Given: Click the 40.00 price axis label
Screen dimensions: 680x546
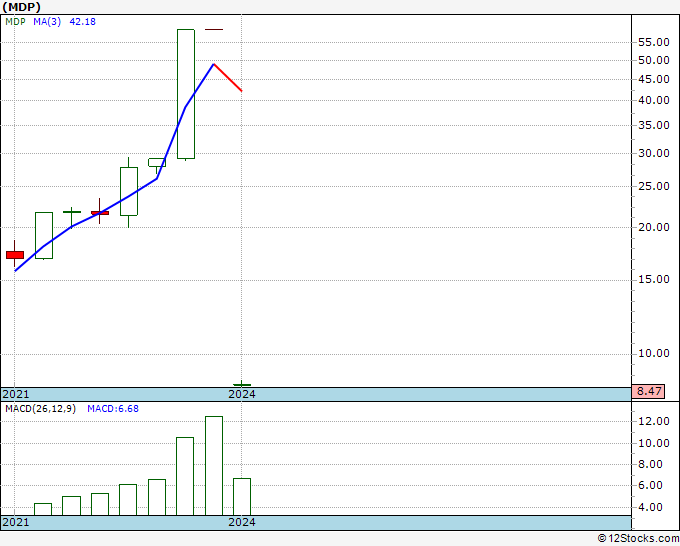Looking at the screenshot, I should tap(654, 100).
